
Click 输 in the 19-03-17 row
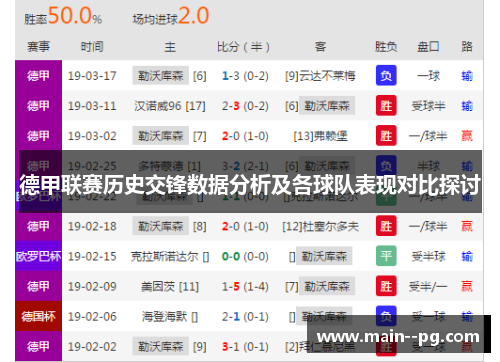[x=467, y=76]
